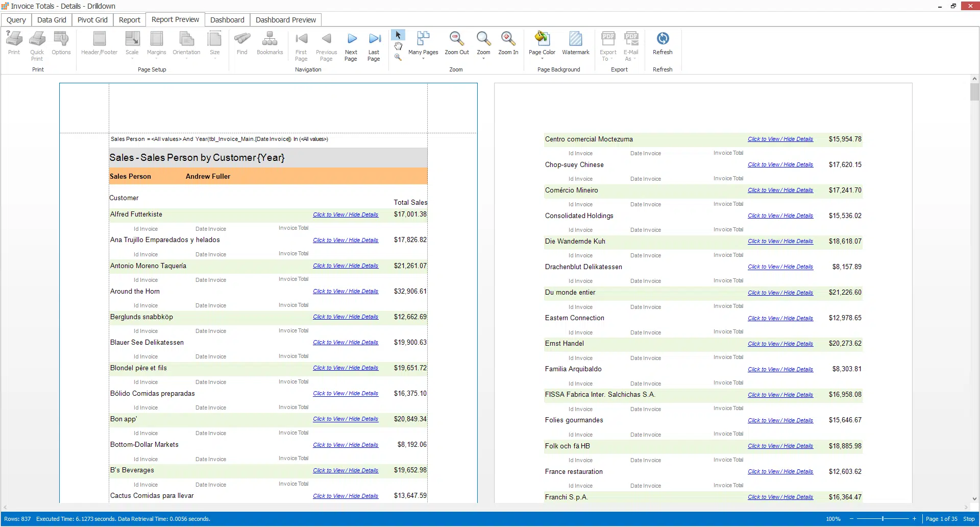Viewport: 980px width, 527px height.
Task: Open the Export To dropdown
Action: [608, 46]
